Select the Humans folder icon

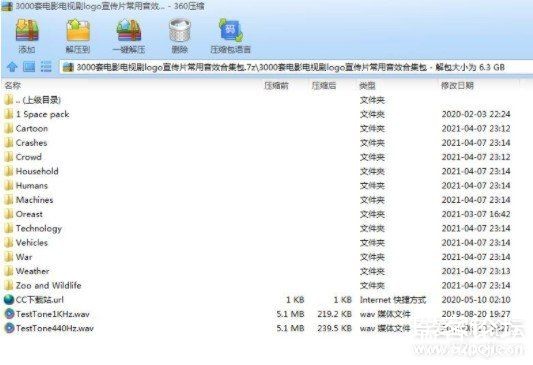tap(9, 186)
